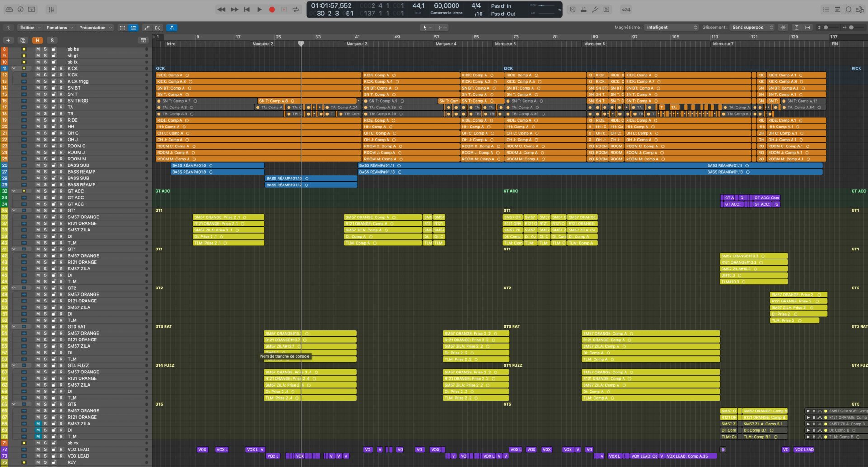Viewport: 868px width, 467px height.
Task: Collapse the KICK track stack triangle
Action: point(14,69)
